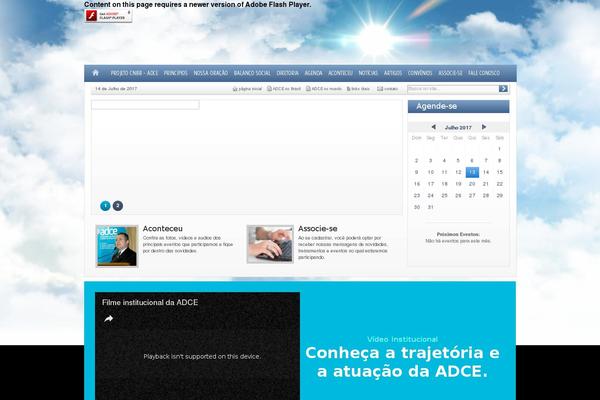
Task: Click the Associe-se heading next to thumbnail
Action: coord(318,229)
